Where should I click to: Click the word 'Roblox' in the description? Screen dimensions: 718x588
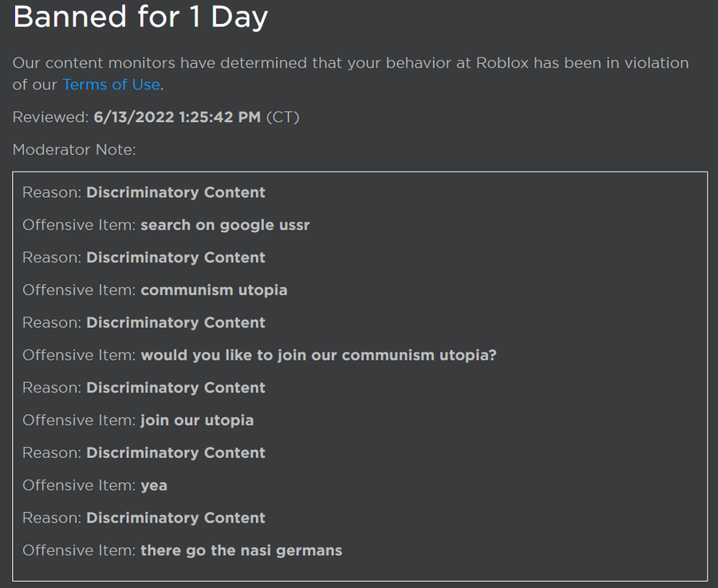[503, 63]
